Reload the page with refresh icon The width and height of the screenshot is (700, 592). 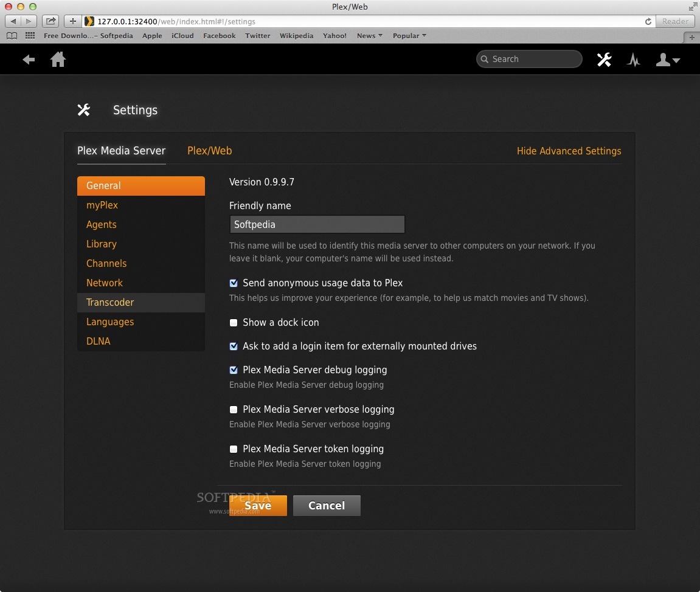coord(648,21)
